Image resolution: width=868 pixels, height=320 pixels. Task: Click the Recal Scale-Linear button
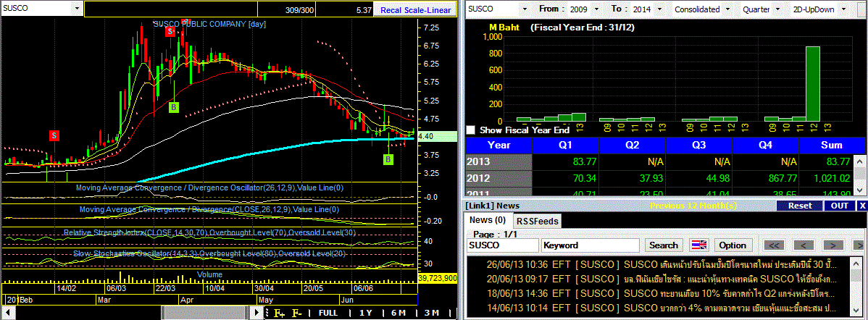(x=414, y=10)
